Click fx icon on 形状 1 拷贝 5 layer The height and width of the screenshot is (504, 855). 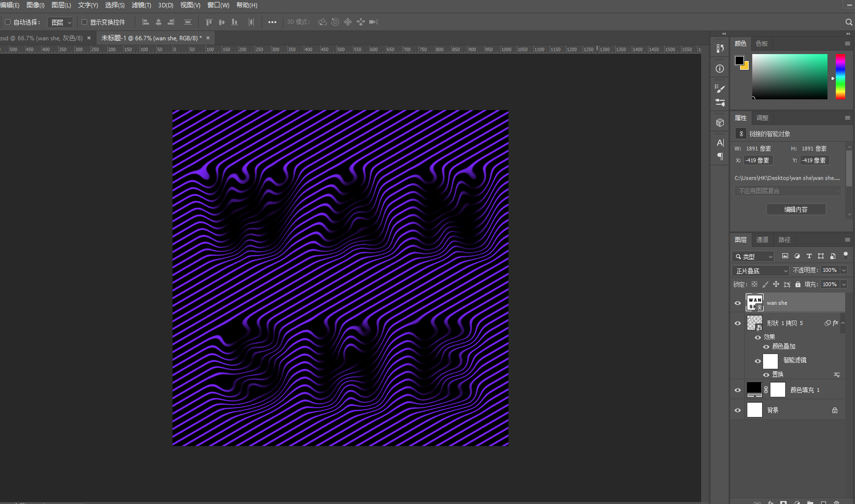coord(835,323)
